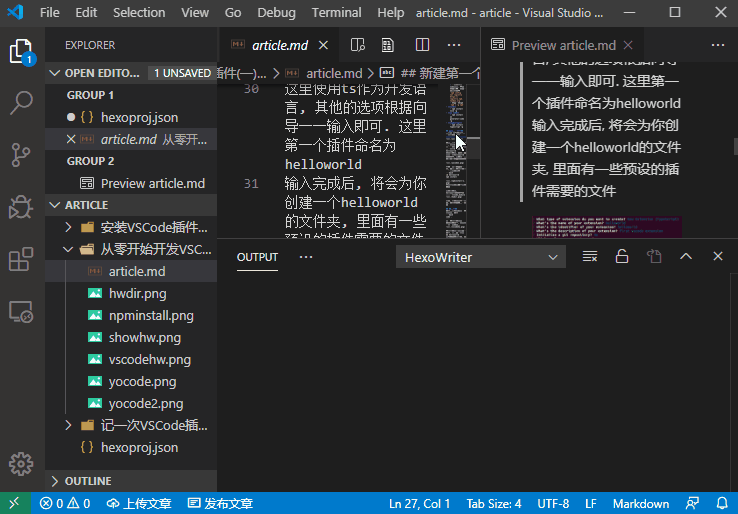Viewport: 738px width, 514px height.
Task: Open hexoproj.json at the ARTICLE root
Action: 131,448
